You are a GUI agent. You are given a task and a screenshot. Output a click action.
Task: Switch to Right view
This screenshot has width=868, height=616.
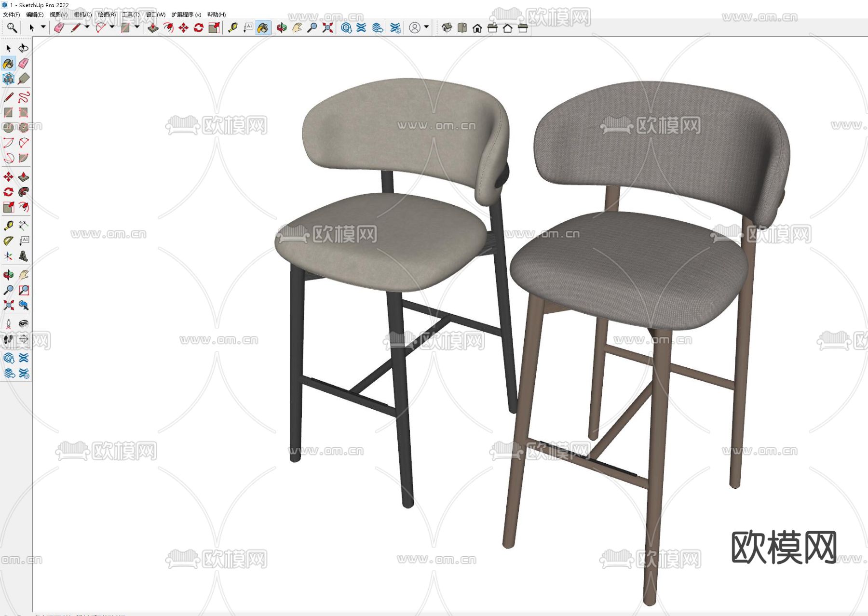[x=492, y=28]
